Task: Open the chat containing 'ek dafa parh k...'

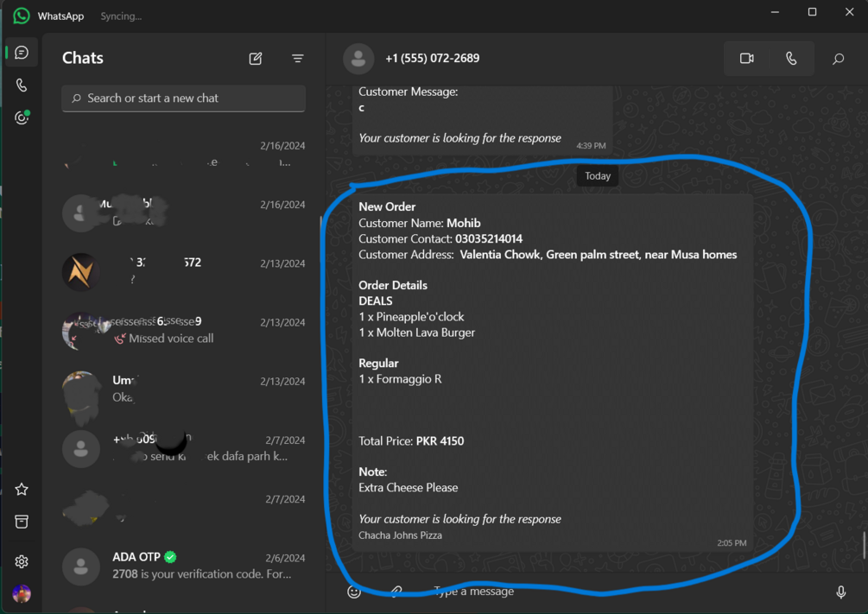Action: click(x=183, y=448)
